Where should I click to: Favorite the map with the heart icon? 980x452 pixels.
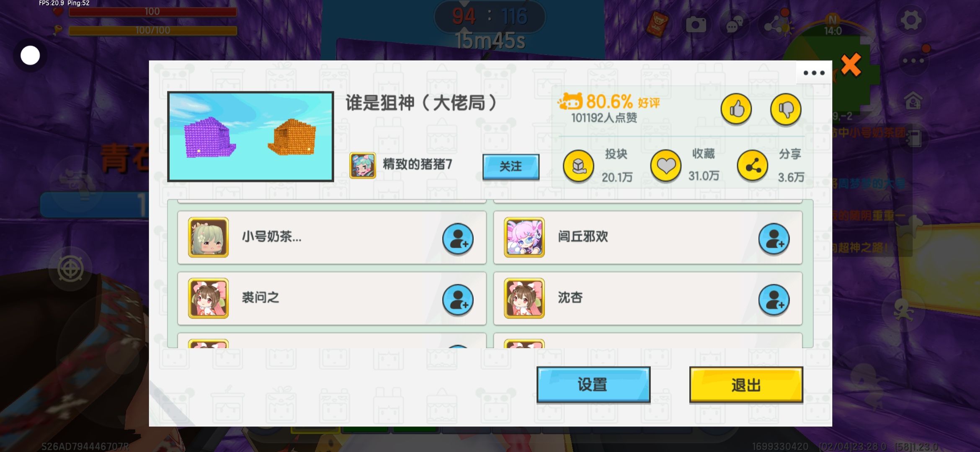[x=665, y=166]
